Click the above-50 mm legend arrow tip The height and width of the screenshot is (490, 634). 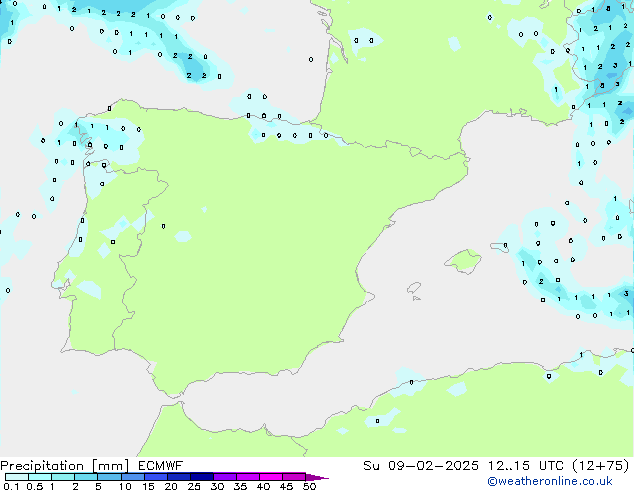[317, 477]
